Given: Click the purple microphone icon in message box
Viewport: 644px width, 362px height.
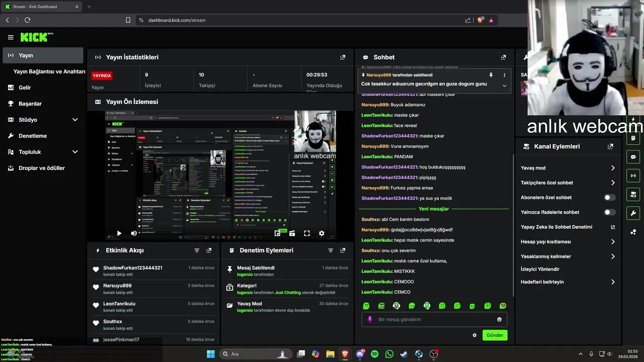Looking at the screenshot, I should [x=370, y=319].
